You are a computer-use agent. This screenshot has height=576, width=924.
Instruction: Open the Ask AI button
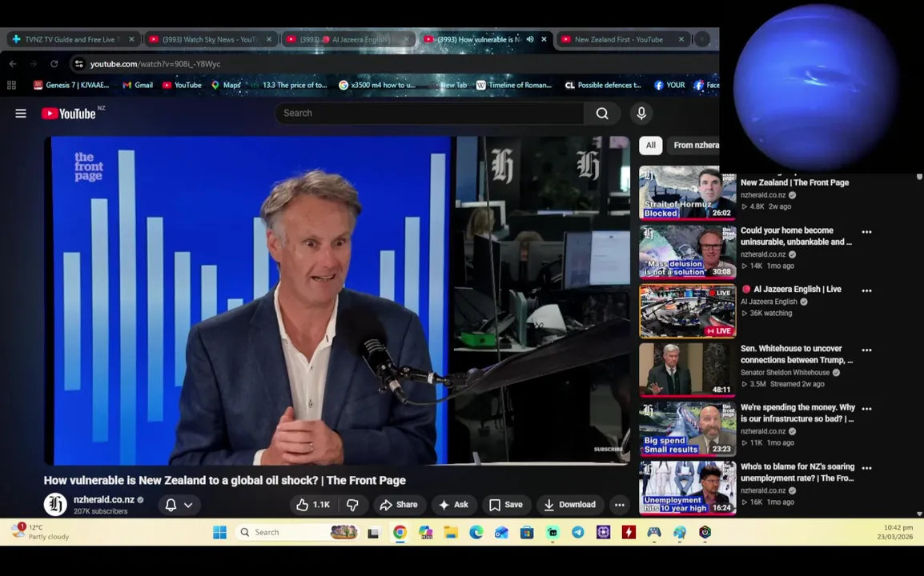[x=454, y=505]
